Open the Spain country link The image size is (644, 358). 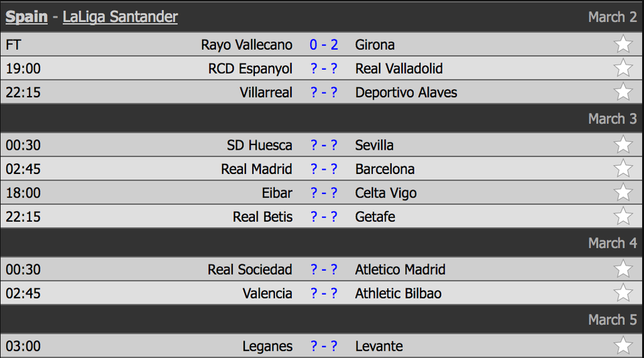(x=26, y=17)
